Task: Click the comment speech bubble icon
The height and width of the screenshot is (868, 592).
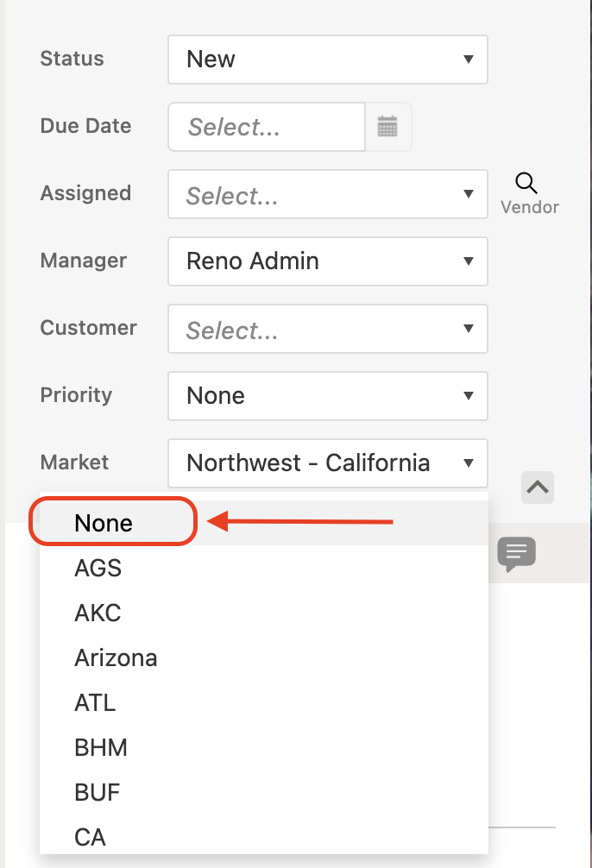Action: click(x=517, y=553)
